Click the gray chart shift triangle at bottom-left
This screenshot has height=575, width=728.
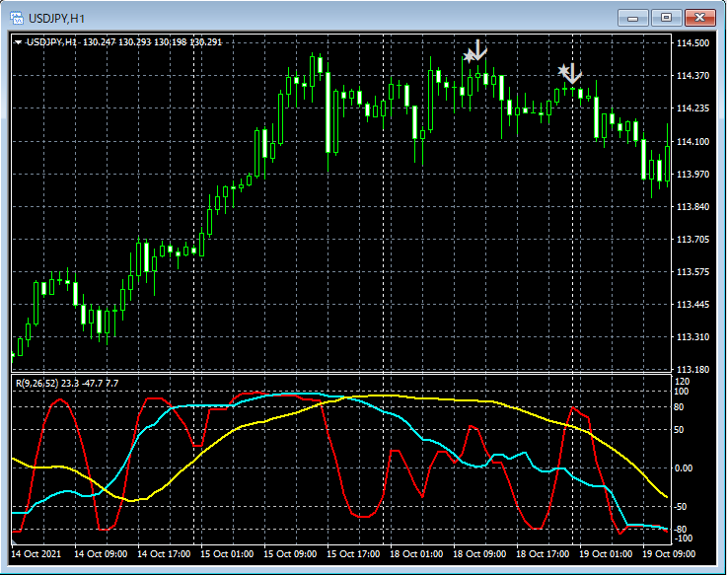tap(15, 541)
